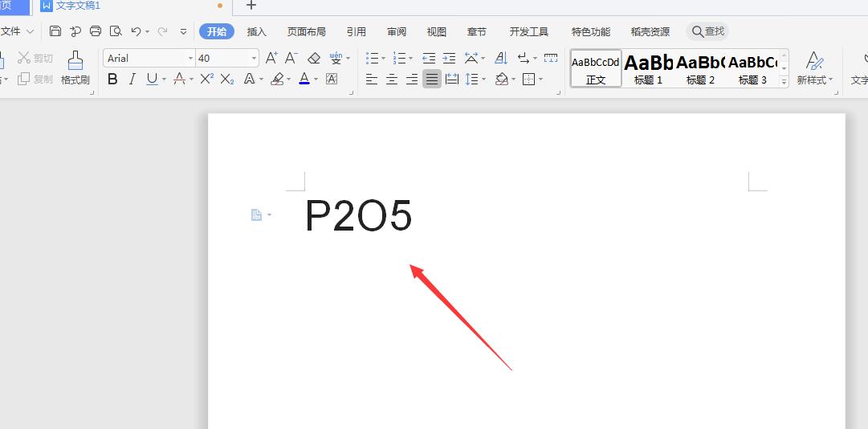Open the Arial font name dropdown
Viewport: 868px width, 429px height.
point(191,58)
